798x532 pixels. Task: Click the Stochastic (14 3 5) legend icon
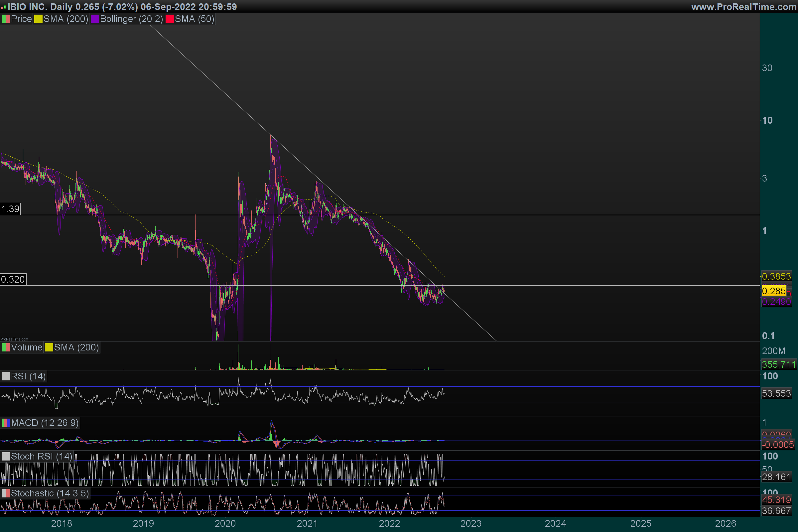tap(6, 493)
